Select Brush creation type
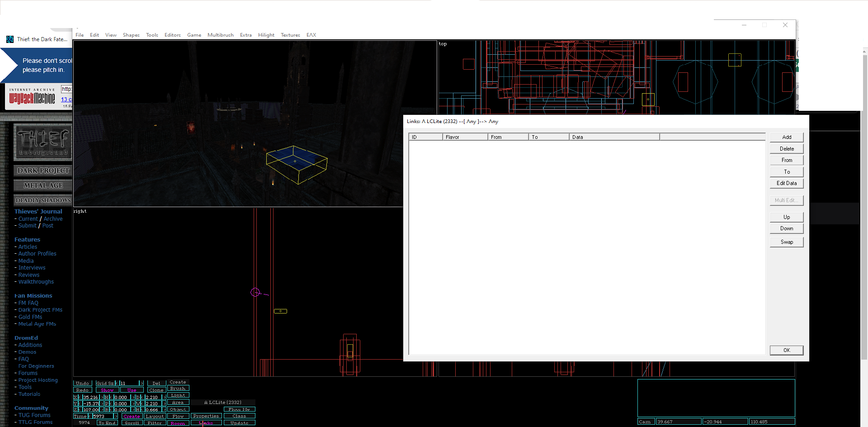Viewport: 868px width, 427px height. tap(178, 388)
